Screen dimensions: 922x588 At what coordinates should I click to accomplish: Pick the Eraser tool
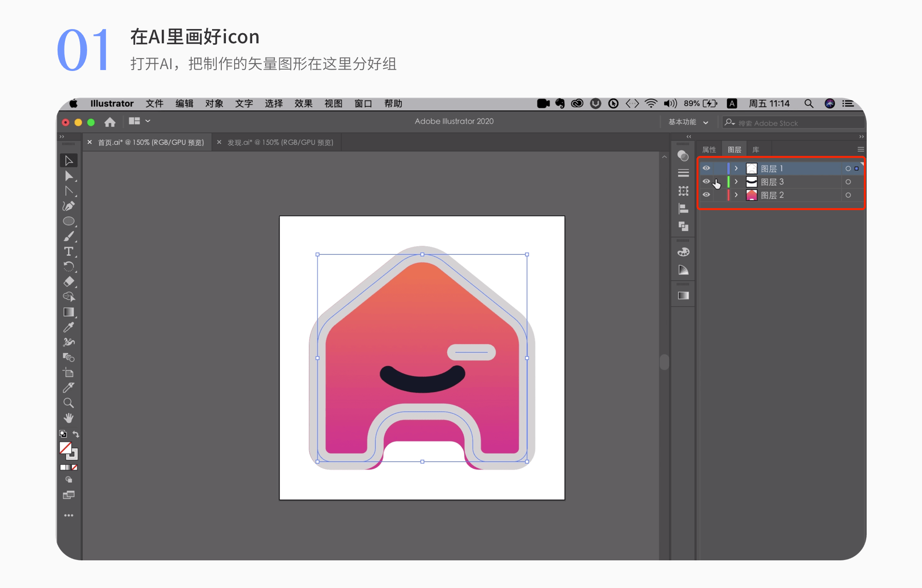pos(69,282)
